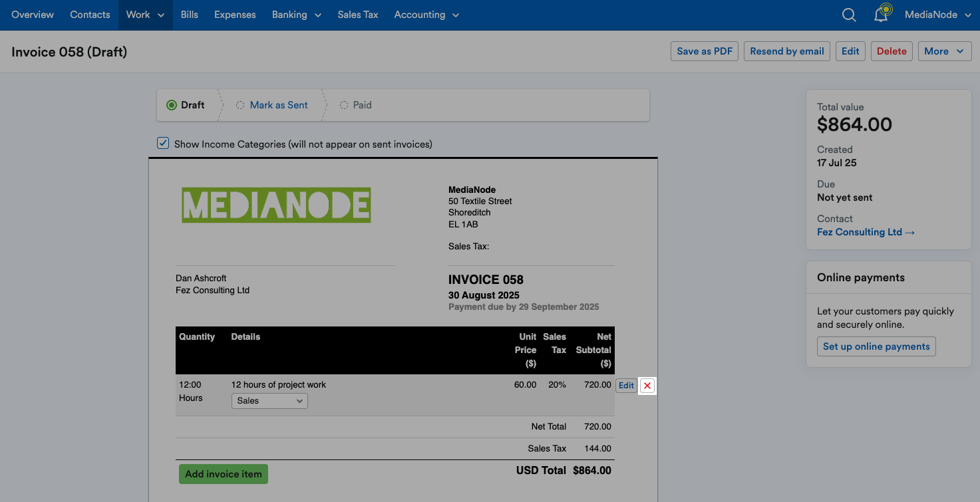Expand the Banking menu
The width and height of the screenshot is (980, 502).
[297, 15]
